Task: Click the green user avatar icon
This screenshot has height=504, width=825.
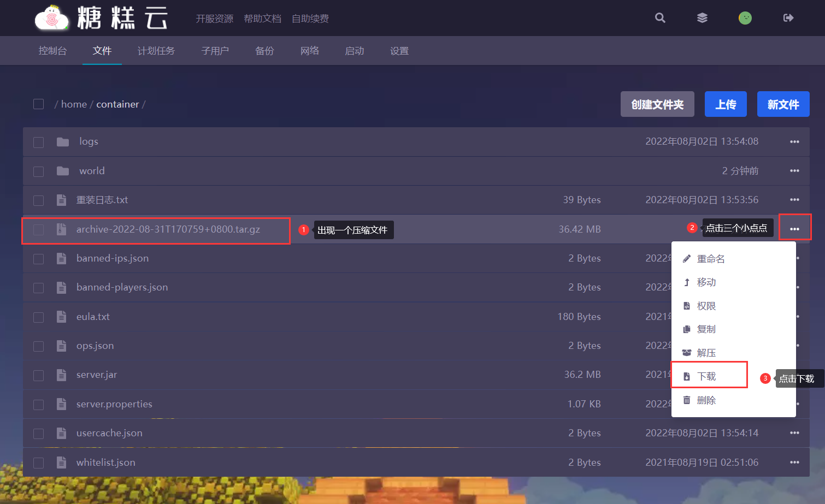Action: 745,18
